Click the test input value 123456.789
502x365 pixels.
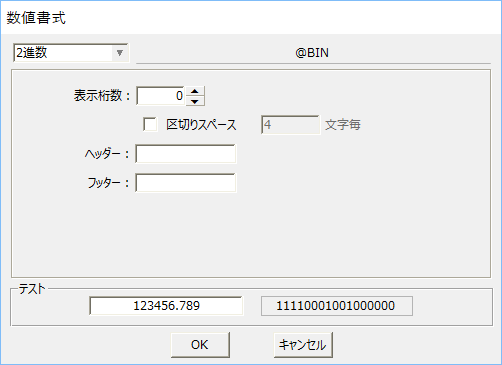point(166,306)
